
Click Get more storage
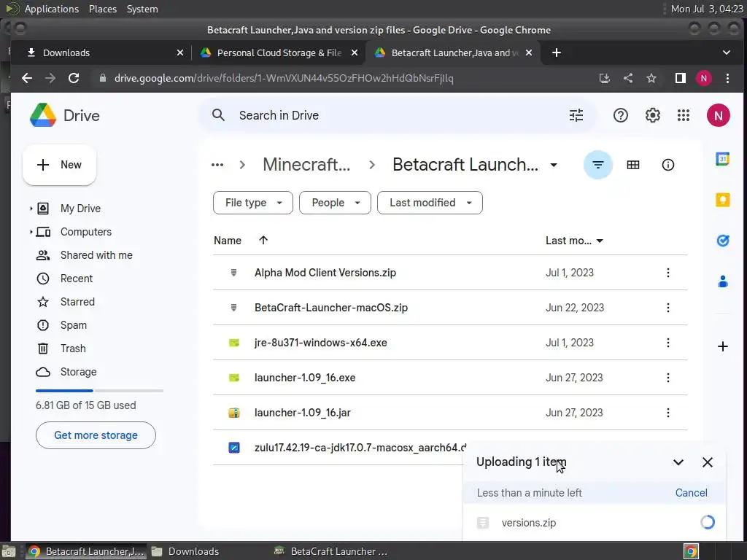click(96, 435)
